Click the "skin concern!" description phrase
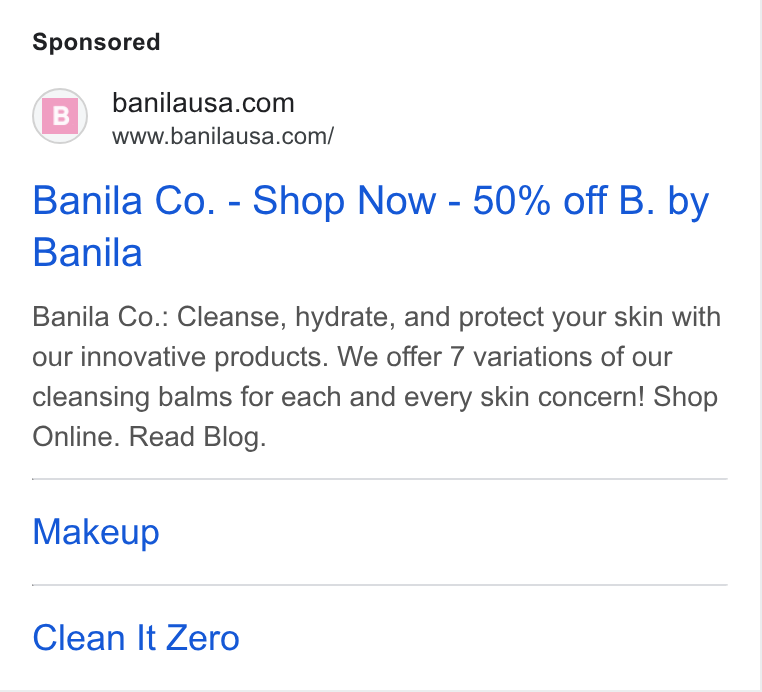Screen dimensions: 762x692 563,397
